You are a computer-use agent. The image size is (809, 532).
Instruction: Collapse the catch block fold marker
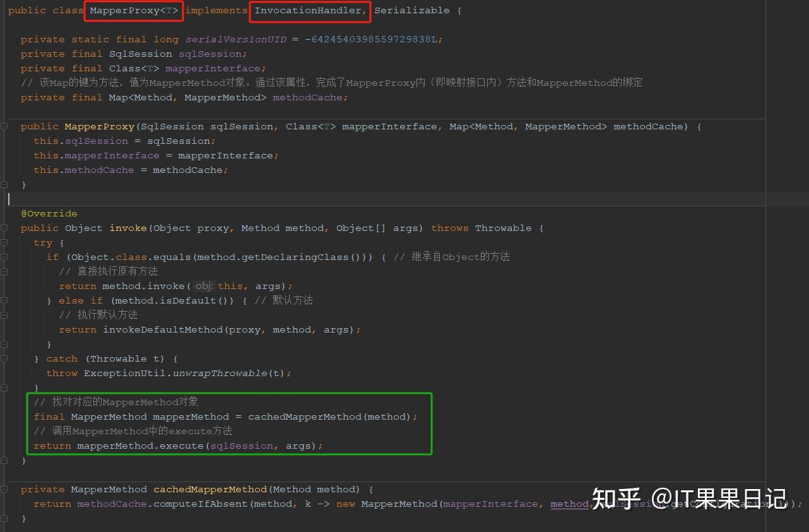tap(5, 358)
